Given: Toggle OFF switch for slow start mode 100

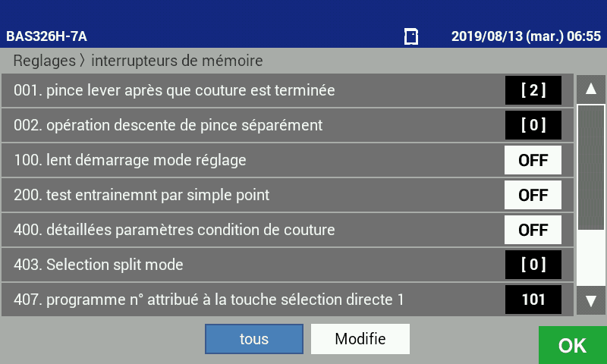Looking at the screenshot, I should coord(533,160).
